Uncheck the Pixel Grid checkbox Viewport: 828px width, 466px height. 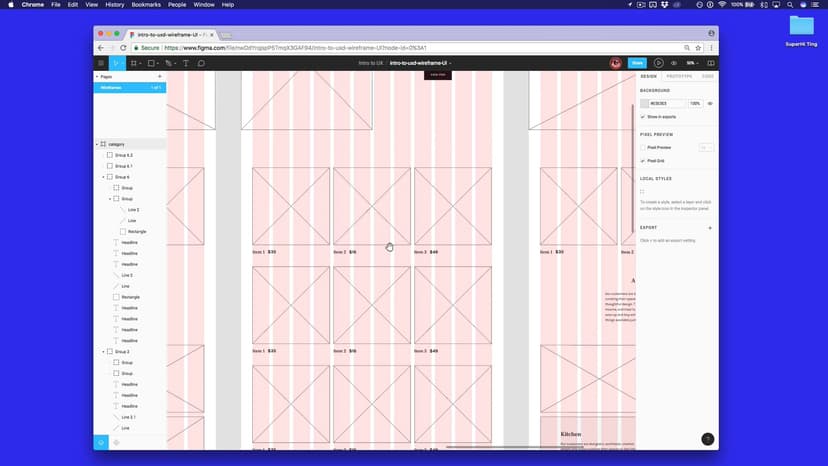[643, 160]
